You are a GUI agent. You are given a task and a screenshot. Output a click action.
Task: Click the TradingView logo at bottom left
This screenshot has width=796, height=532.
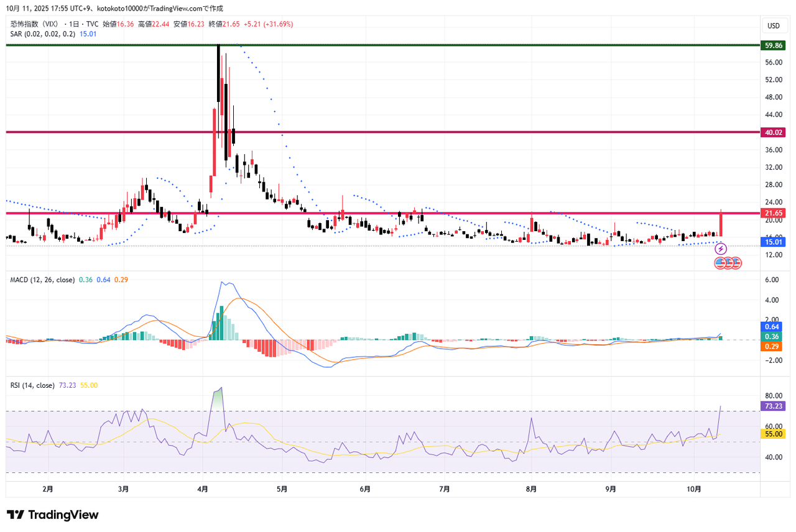pos(53,515)
